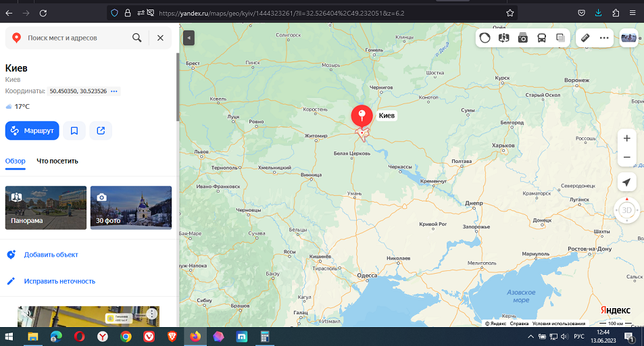644x346 pixels.
Task: Click Добавить объект link
Action: [x=51, y=255]
